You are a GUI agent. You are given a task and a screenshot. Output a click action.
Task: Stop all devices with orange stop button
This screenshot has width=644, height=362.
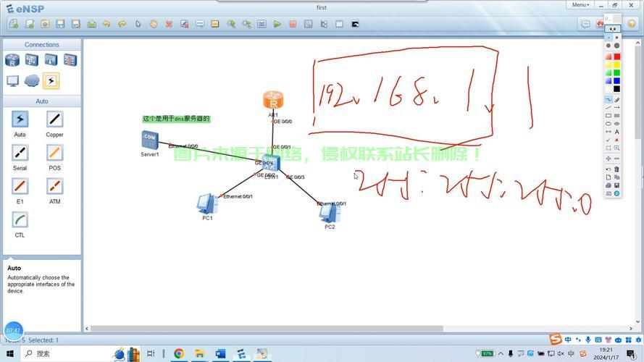293,24
